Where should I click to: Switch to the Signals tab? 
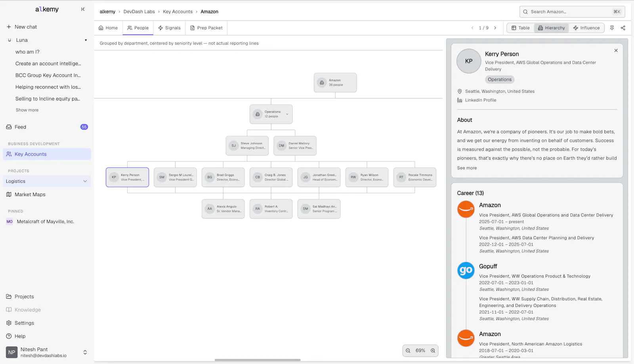[169, 28]
